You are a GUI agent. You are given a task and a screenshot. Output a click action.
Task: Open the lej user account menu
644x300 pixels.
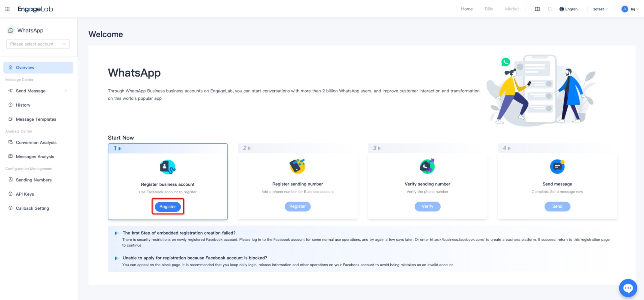click(x=629, y=9)
